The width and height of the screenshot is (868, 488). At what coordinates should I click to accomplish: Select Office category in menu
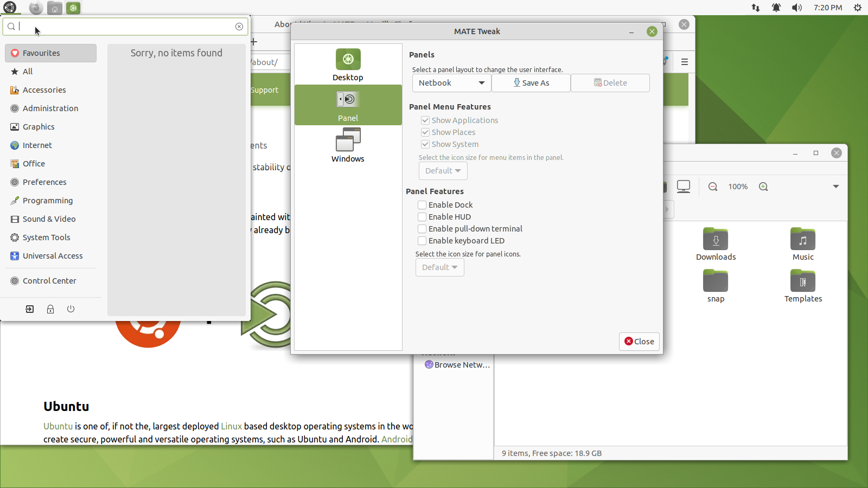click(50, 164)
